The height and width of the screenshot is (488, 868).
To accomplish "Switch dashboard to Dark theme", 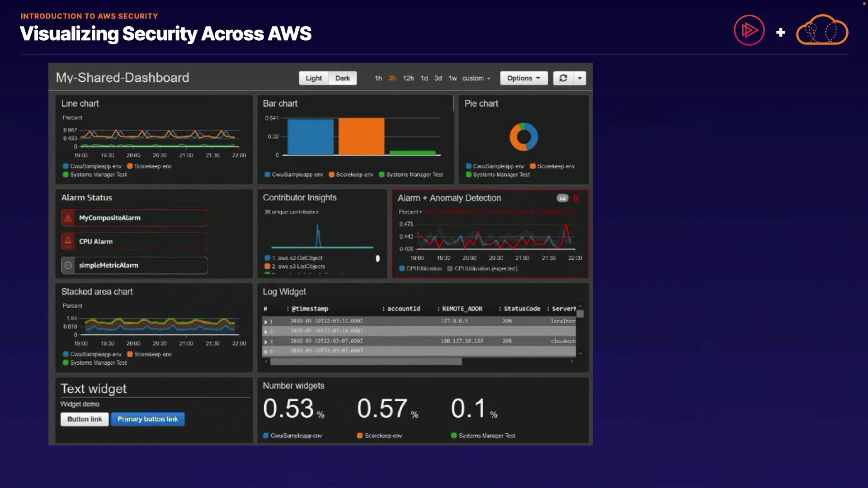I will 342,78.
